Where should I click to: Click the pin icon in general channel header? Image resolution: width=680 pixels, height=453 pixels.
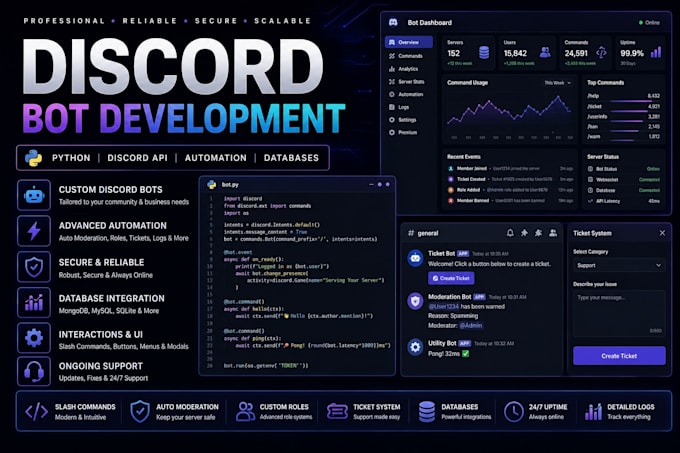524,233
